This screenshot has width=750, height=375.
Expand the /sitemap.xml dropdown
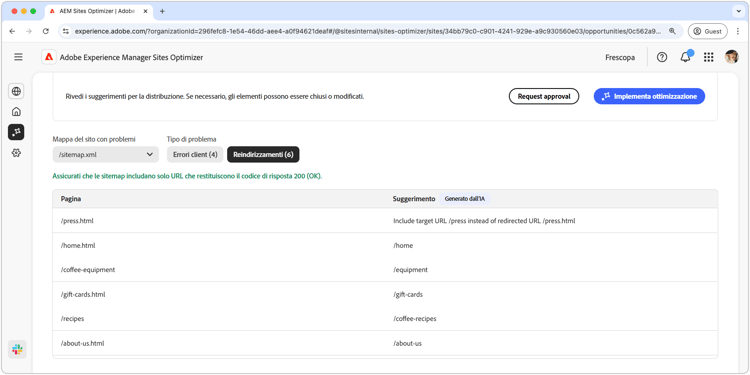pos(106,154)
